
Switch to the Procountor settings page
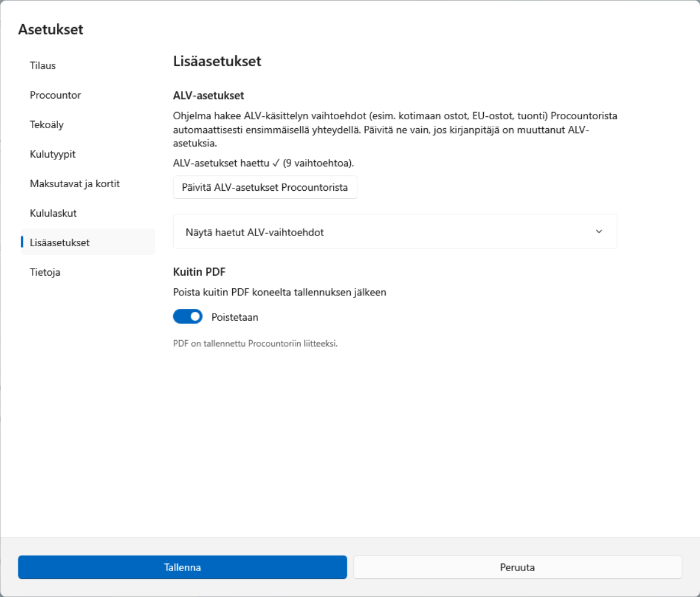[x=88, y=95]
